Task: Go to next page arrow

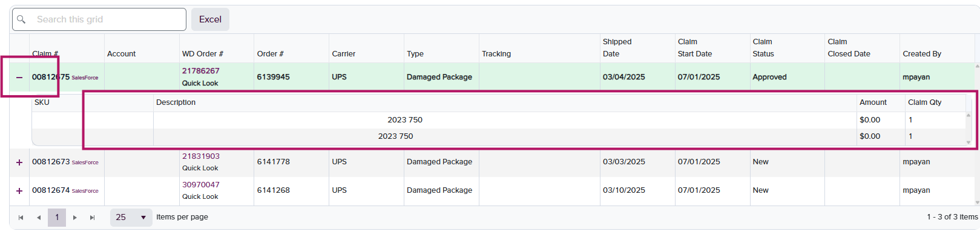Action: (x=74, y=218)
